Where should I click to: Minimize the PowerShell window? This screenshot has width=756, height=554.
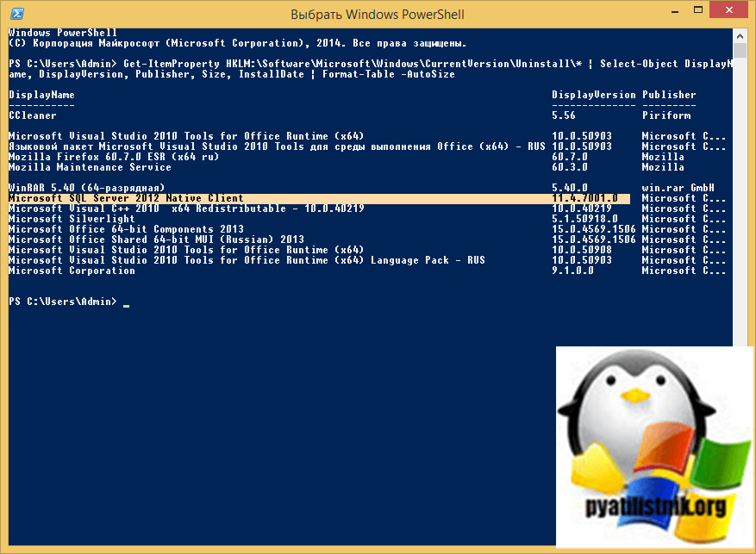pyautogui.click(x=662, y=12)
